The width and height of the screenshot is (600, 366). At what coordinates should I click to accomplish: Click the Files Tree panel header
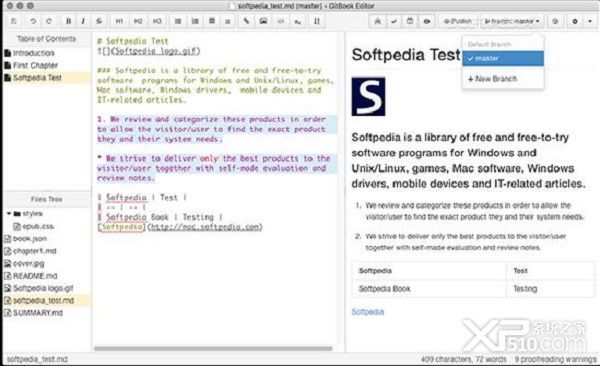(47, 199)
